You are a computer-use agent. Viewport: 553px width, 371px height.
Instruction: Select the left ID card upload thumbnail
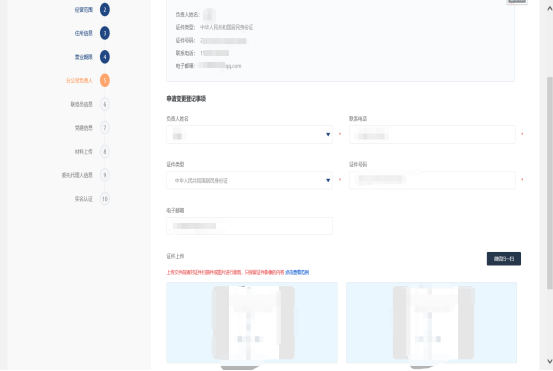pos(252,322)
